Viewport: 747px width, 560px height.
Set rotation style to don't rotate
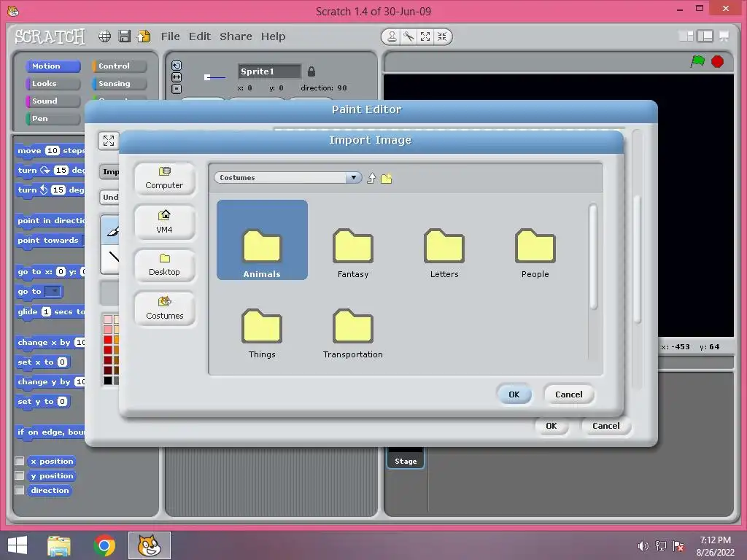pos(177,88)
